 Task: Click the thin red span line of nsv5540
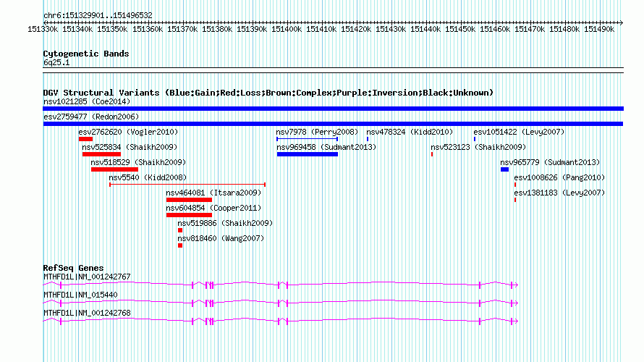(x=187, y=185)
